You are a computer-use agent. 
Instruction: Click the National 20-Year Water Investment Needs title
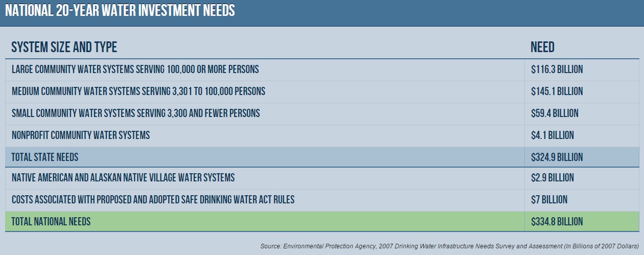coord(120,11)
